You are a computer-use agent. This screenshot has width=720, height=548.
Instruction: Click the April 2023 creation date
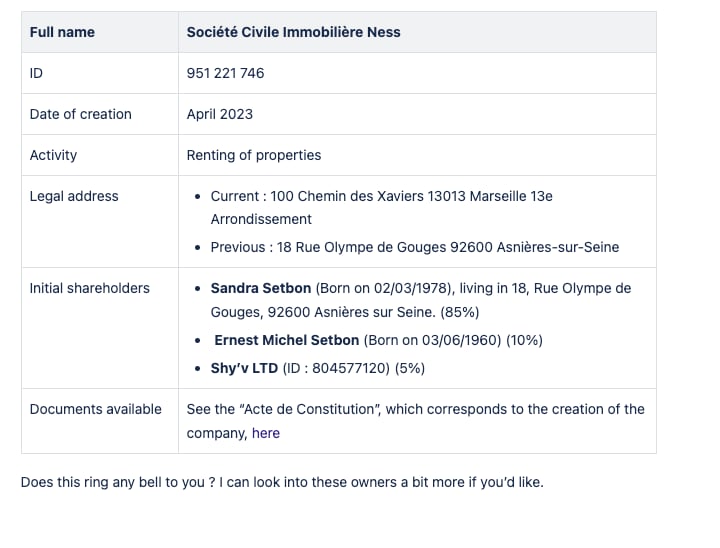pyautogui.click(x=219, y=114)
